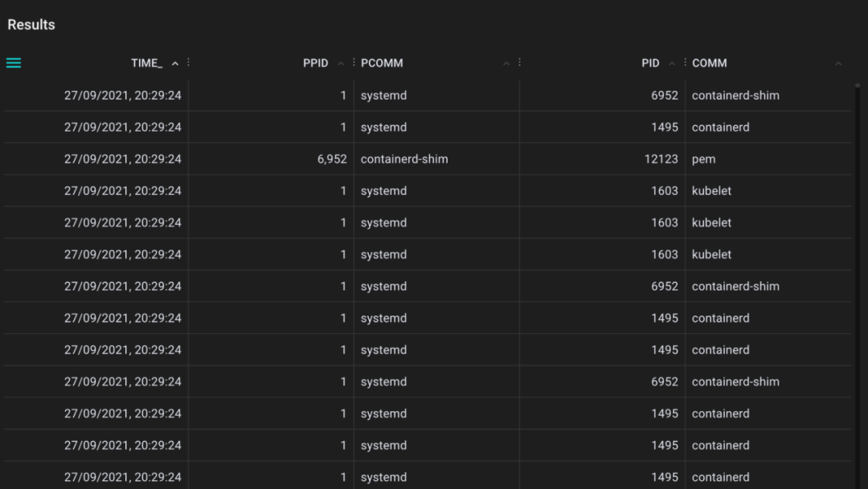Click the PID column header label

point(650,63)
